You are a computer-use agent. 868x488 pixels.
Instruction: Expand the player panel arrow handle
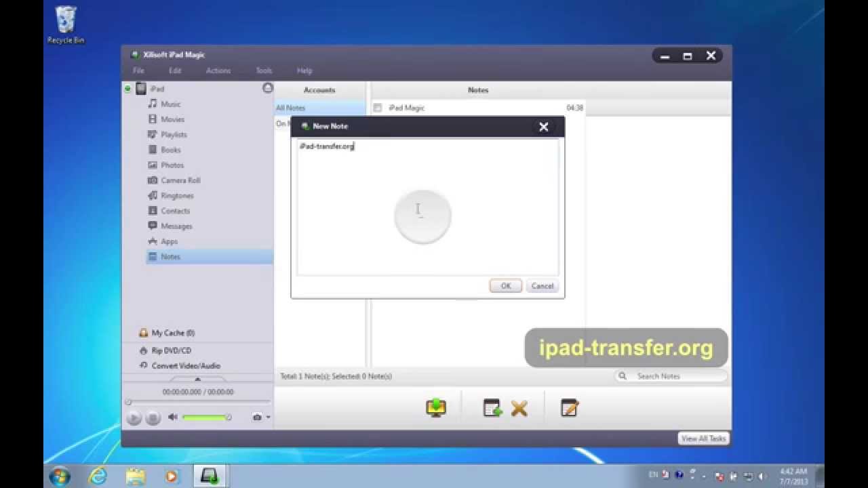[197, 379]
